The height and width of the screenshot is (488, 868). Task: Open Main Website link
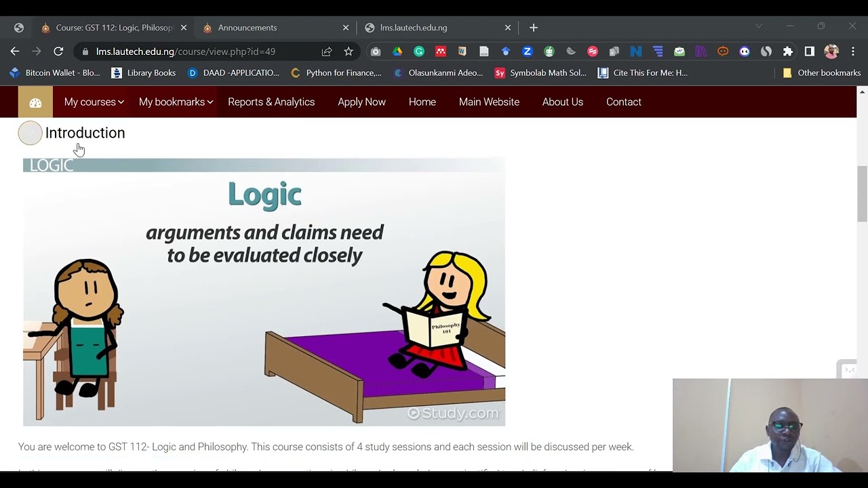pyautogui.click(x=489, y=102)
